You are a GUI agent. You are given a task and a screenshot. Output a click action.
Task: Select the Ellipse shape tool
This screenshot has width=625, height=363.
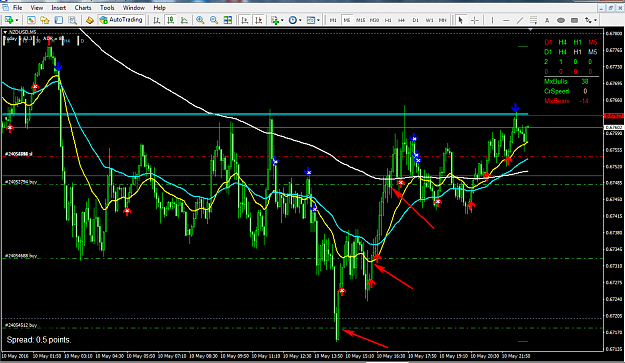[561, 20]
